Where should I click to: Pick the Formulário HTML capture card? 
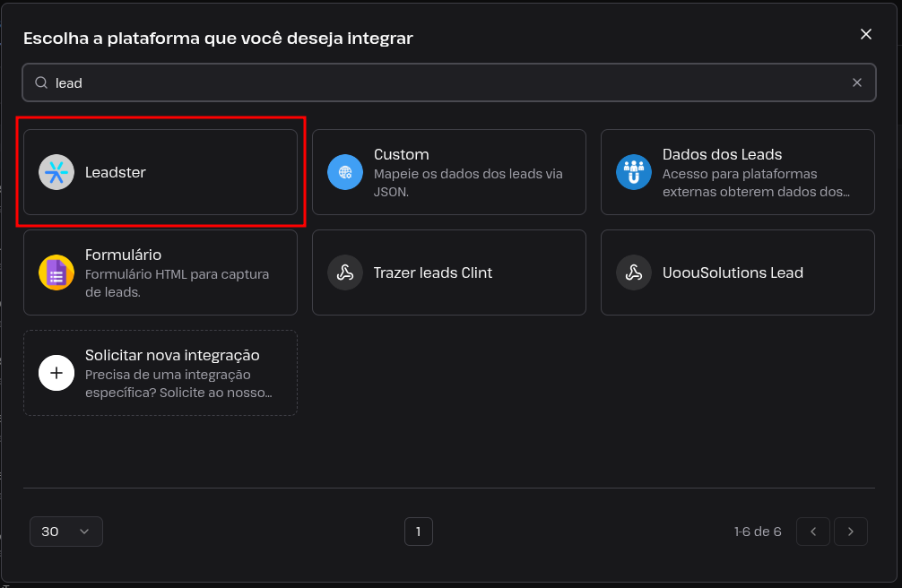(160, 272)
